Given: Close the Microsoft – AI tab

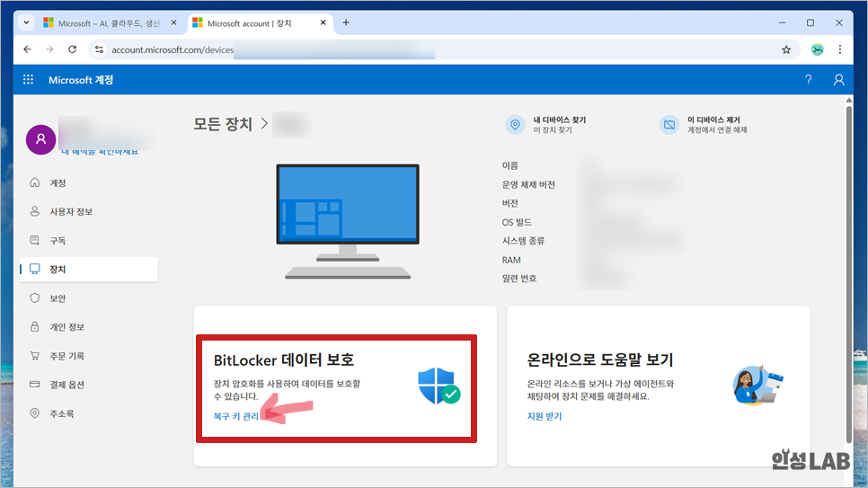Looking at the screenshot, I should (x=173, y=22).
